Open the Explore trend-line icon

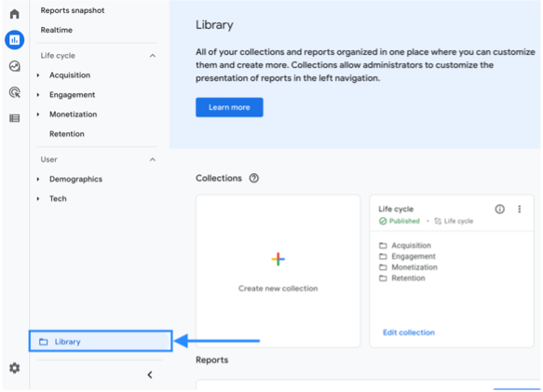point(15,66)
